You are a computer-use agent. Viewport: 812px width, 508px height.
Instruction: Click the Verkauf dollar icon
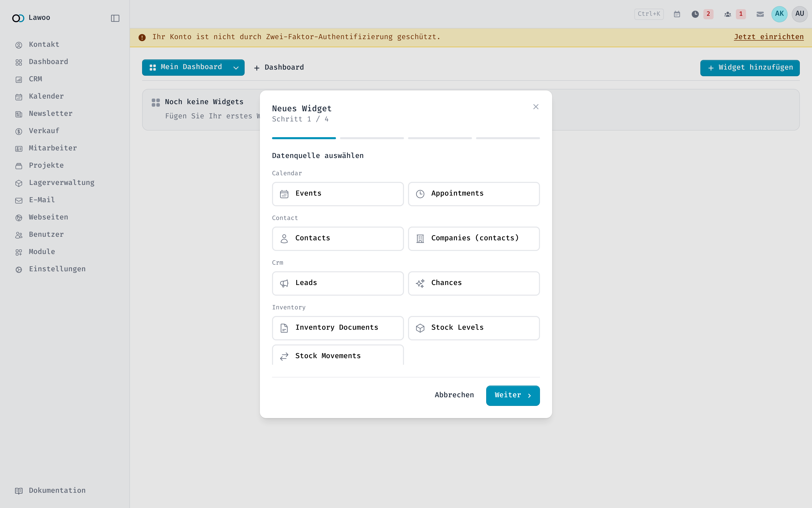(19, 131)
